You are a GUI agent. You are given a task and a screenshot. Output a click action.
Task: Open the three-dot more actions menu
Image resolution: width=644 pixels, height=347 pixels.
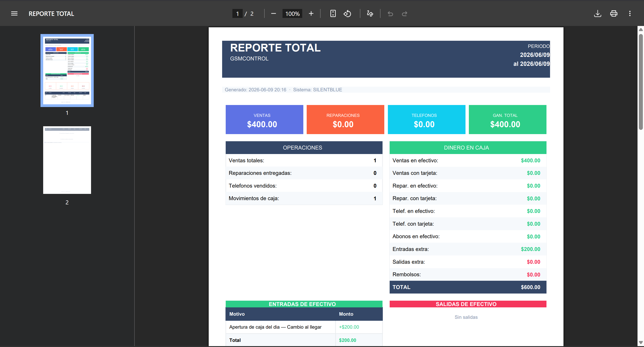tap(630, 13)
